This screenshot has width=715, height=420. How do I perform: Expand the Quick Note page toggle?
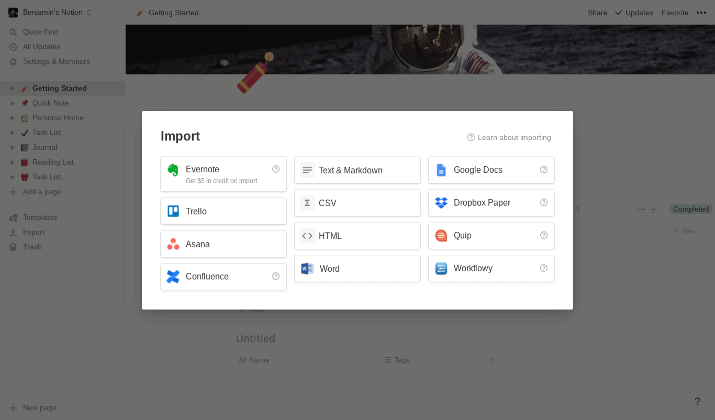(x=13, y=103)
